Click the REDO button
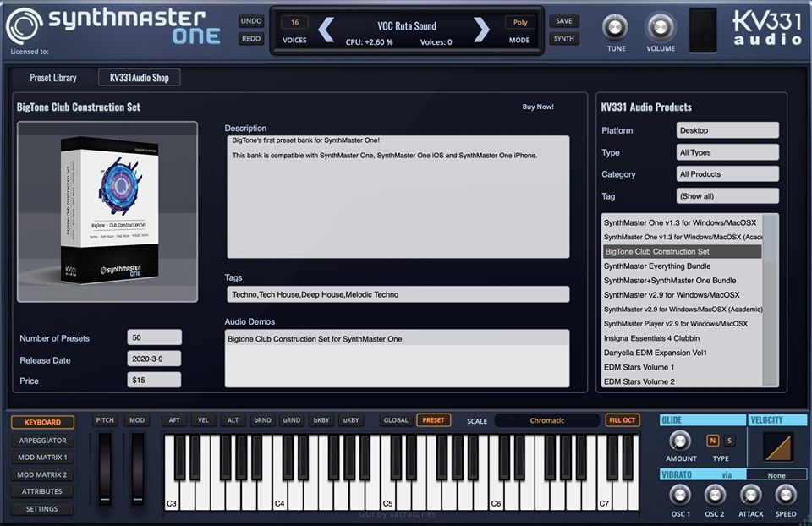 (251, 38)
